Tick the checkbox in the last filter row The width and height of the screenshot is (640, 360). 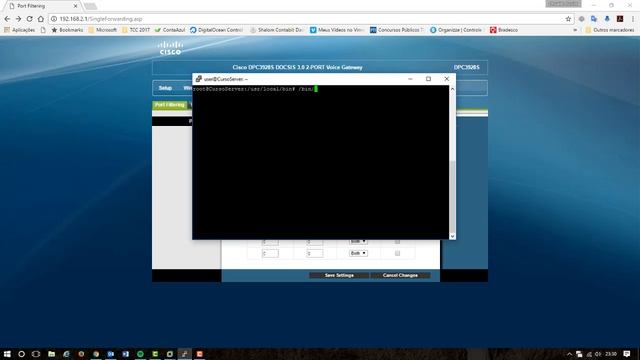coord(397,253)
